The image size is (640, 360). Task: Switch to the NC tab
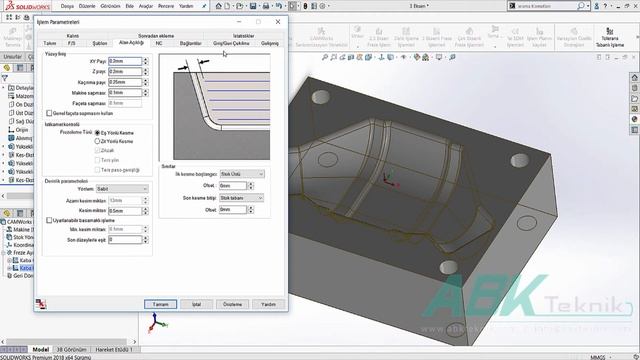click(x=159, y=43)
